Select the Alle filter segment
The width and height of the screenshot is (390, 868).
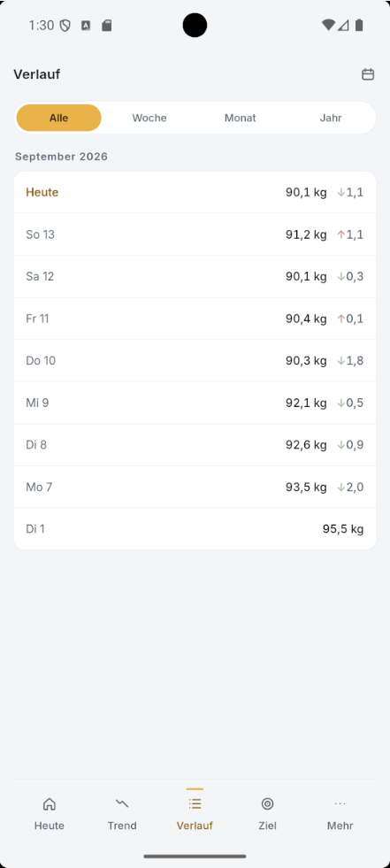click(58, 118)
